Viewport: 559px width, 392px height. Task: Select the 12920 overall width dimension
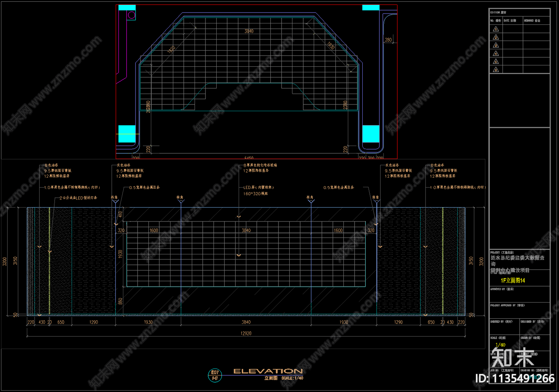(246, 333)
